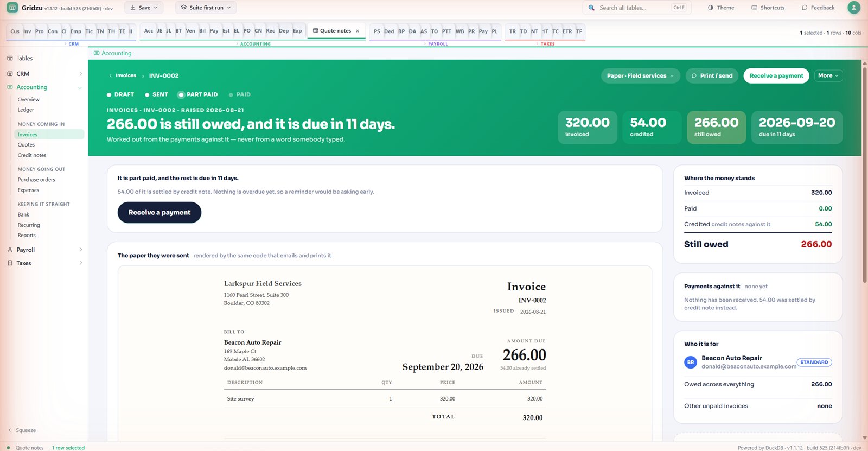
Task: Click the Print / send button
Action: pyautogui.click(x=712, y=76)
